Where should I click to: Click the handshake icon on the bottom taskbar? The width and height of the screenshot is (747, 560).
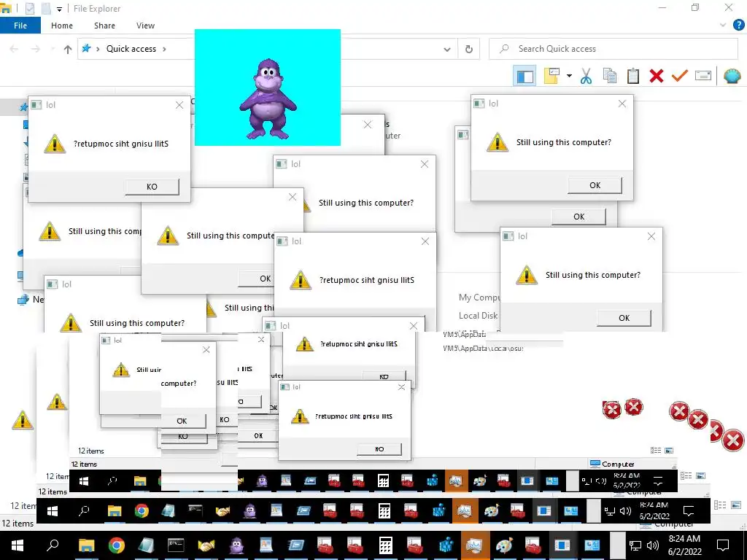pyautogui.click(x=206, y=545)
